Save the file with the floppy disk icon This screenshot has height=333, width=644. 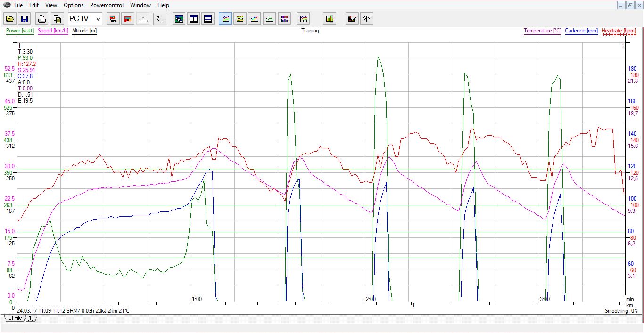coord(25,19)
